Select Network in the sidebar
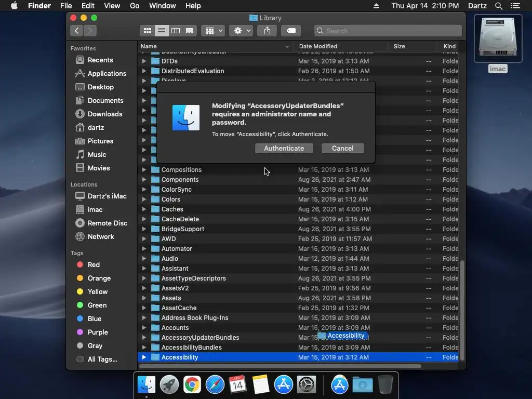The height and width of the screenshot is (399, 532). (95, 237)
